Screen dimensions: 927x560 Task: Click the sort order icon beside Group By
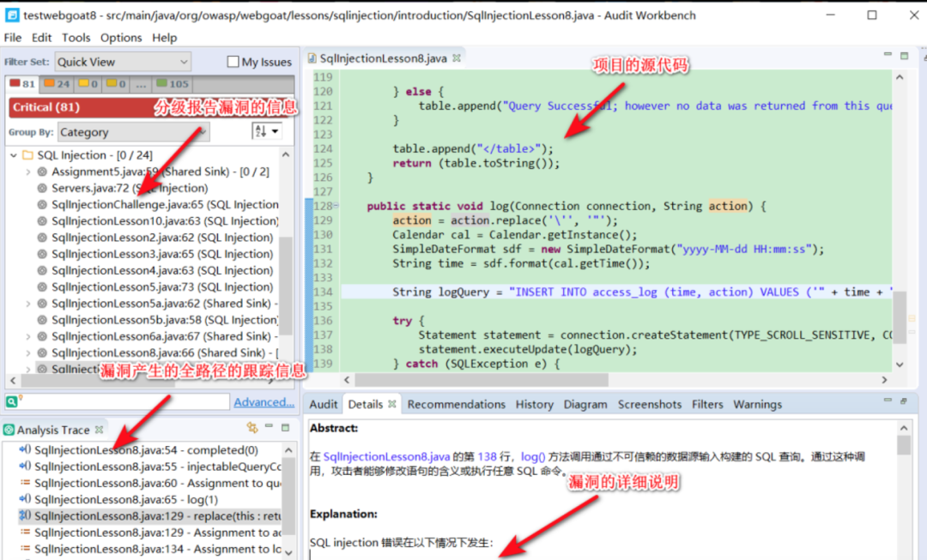266,131
